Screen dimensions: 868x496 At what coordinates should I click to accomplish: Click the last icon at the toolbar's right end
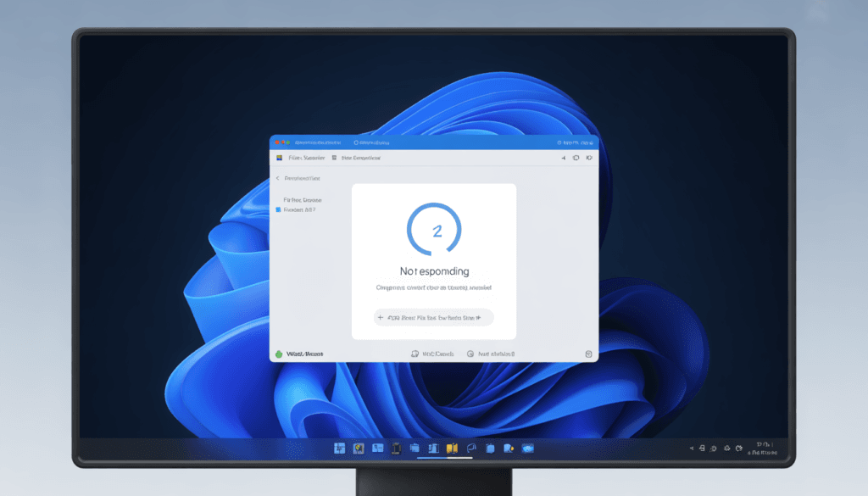[x=589, y=158]
